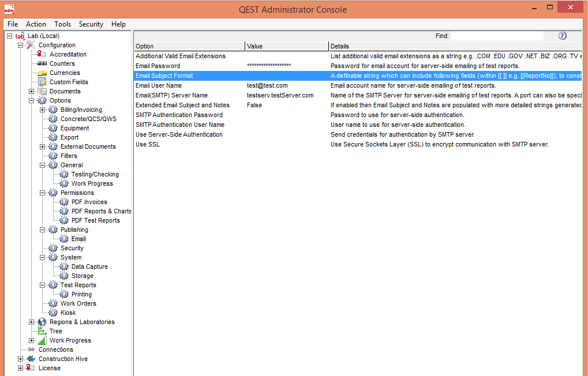588x376 pixels.
Task: Expand the License tree node
Action: [21, 368]
